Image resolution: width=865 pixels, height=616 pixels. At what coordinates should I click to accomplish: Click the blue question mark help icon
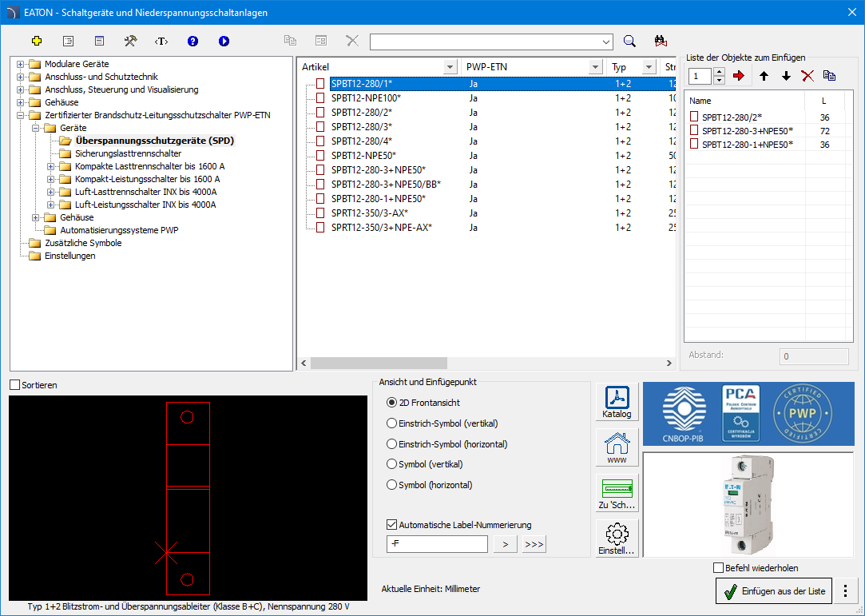(x=192, y=41)
